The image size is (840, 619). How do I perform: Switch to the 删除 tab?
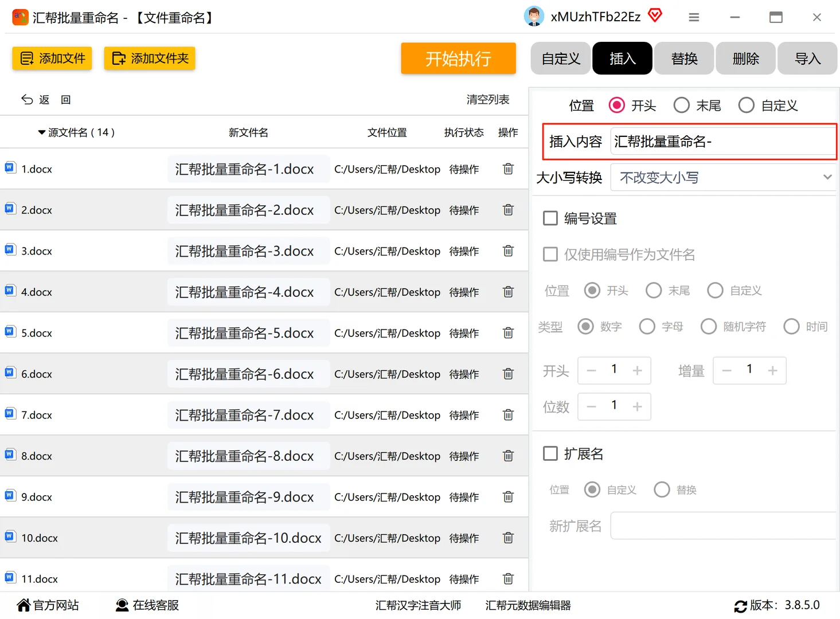pos(745,58)
